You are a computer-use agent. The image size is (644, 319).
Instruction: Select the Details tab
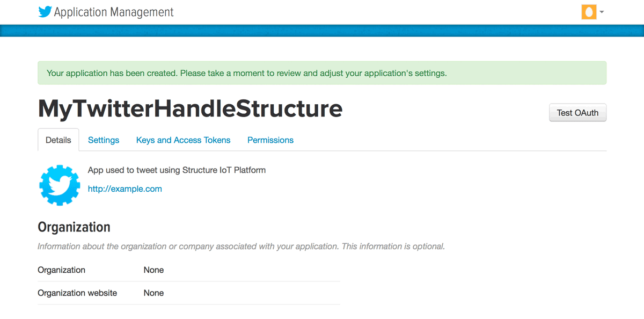click(58, 140)
